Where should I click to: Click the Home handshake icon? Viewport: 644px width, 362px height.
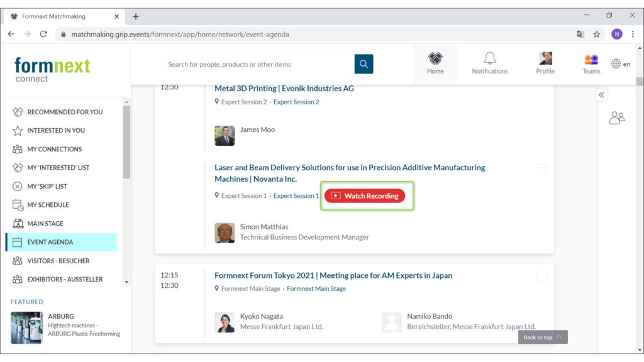(435, 58)
